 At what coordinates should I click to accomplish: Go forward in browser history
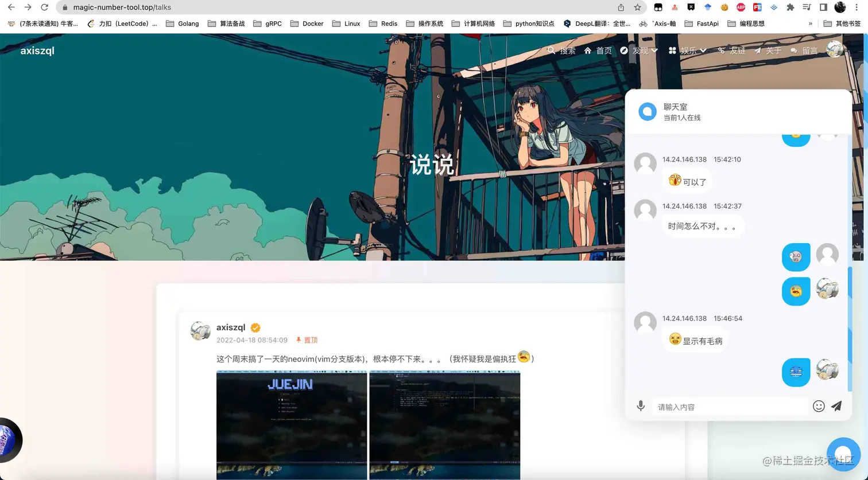28,7
